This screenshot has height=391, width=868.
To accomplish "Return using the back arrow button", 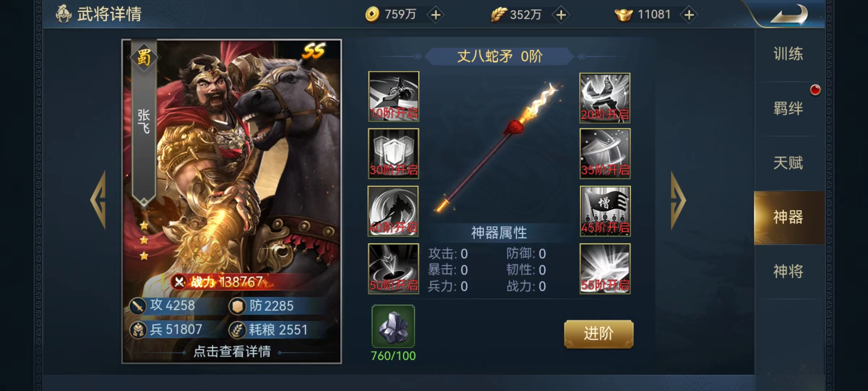I will (x=788, y=14).
